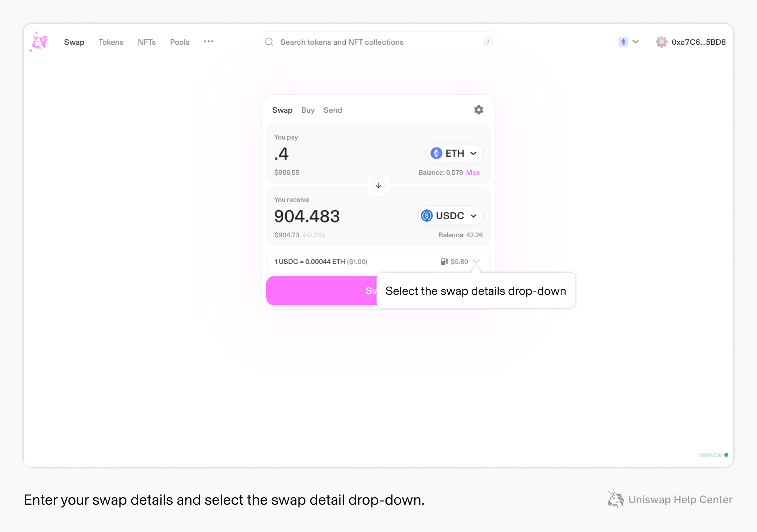Viewport: 757px width, 532px height.
Task: Click the Uniswap Help Center logo
Action: point(616,500)
